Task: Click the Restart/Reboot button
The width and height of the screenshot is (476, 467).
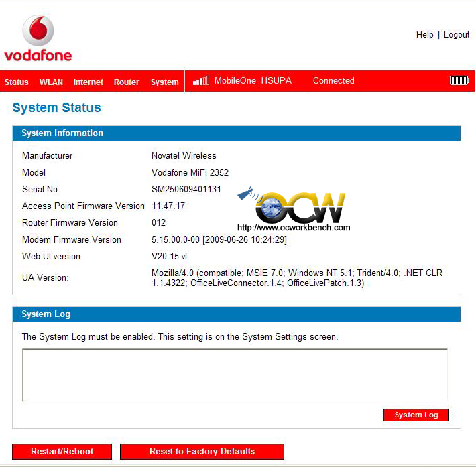Action: click(x=62, y=451)
